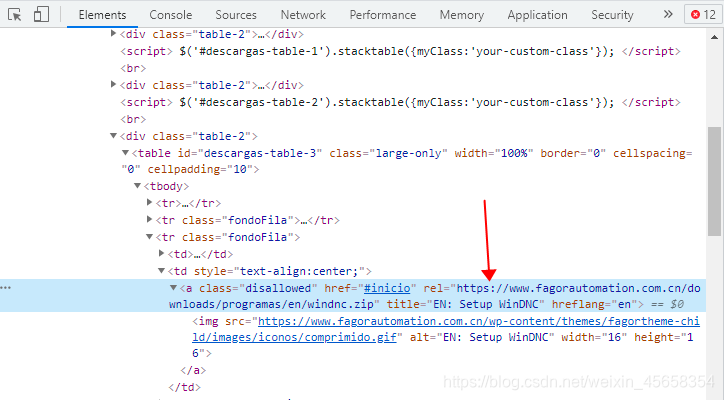Expand the collapsed td node

click(x=161, y=253)
